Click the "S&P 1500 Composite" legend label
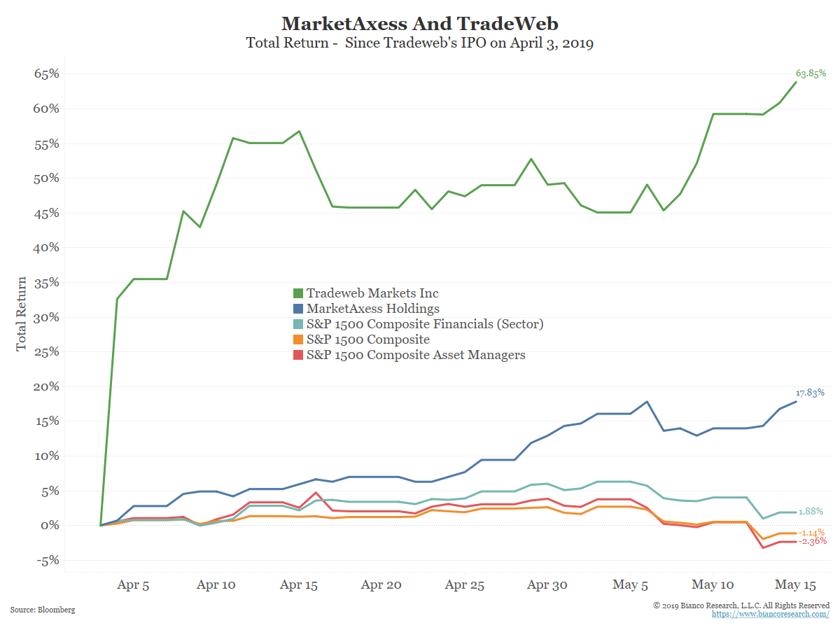This screenshot has height=630, width=840. pyautogui.click(x=368, y=339)
